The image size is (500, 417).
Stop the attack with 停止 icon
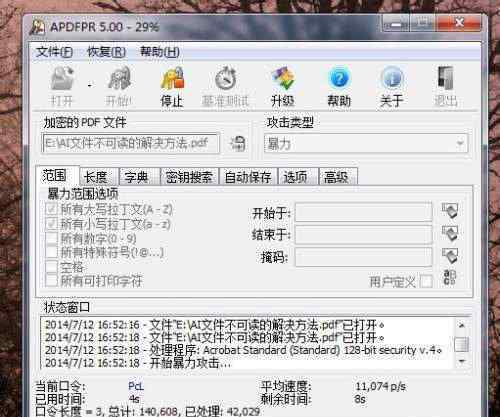172,78
